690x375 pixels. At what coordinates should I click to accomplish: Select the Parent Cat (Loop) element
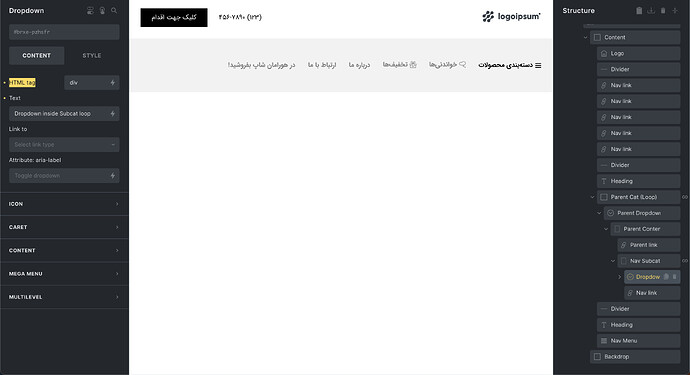639,197
